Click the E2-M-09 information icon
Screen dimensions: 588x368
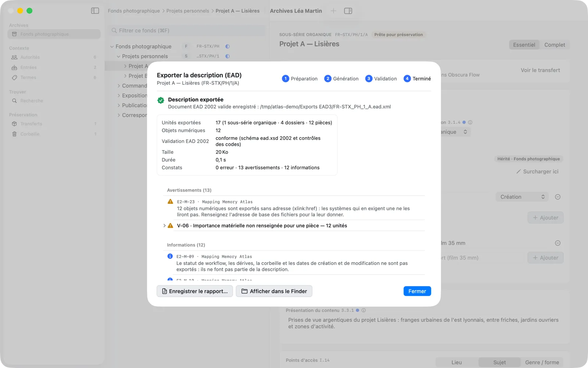pos(170,256)
